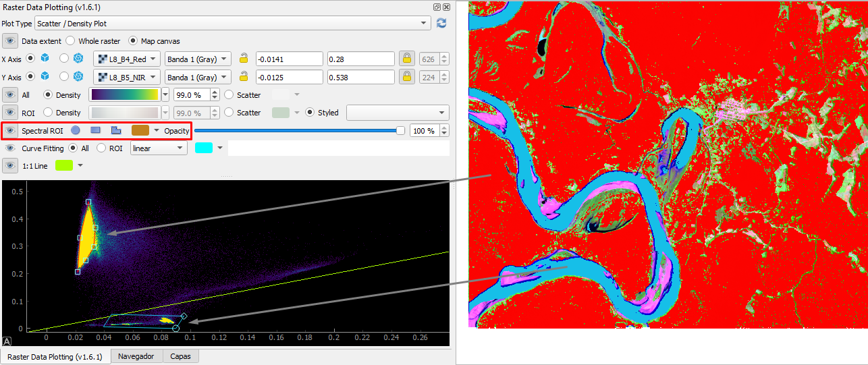
Task: Click the auto-range A icon in plot
Action: click(7, 341)
